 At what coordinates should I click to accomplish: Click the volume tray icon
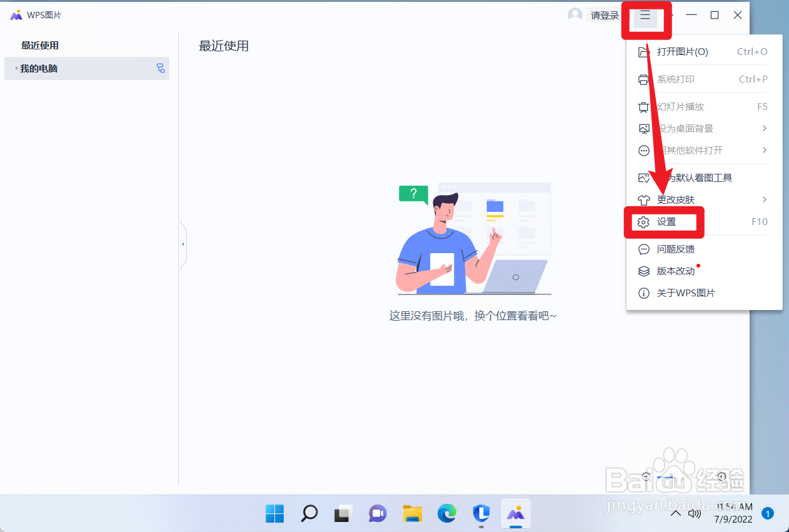(x=694, y=513)
